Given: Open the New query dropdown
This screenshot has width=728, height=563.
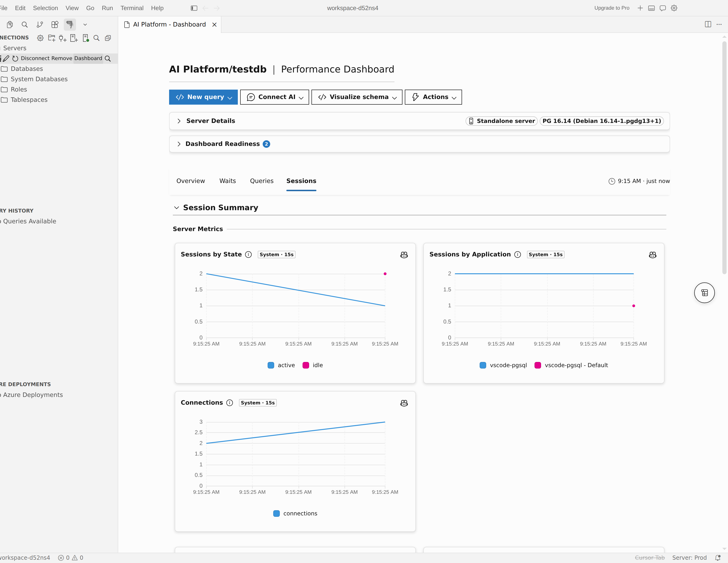Looking at the screenshot, I should coord(203,97).
